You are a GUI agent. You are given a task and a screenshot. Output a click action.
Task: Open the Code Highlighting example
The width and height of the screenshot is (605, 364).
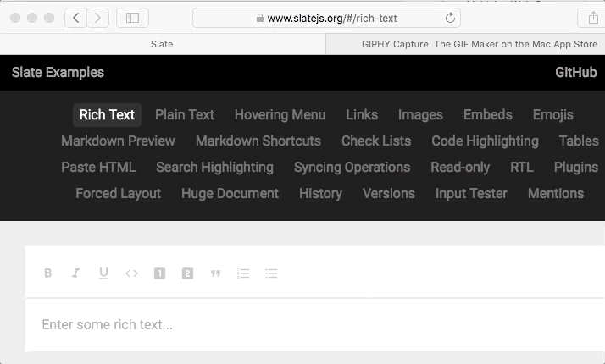485,141
